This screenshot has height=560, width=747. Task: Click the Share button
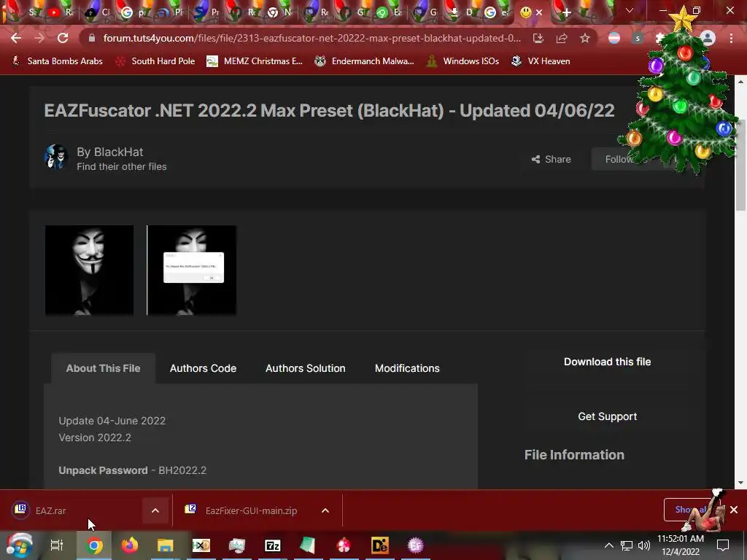point(551,159)
